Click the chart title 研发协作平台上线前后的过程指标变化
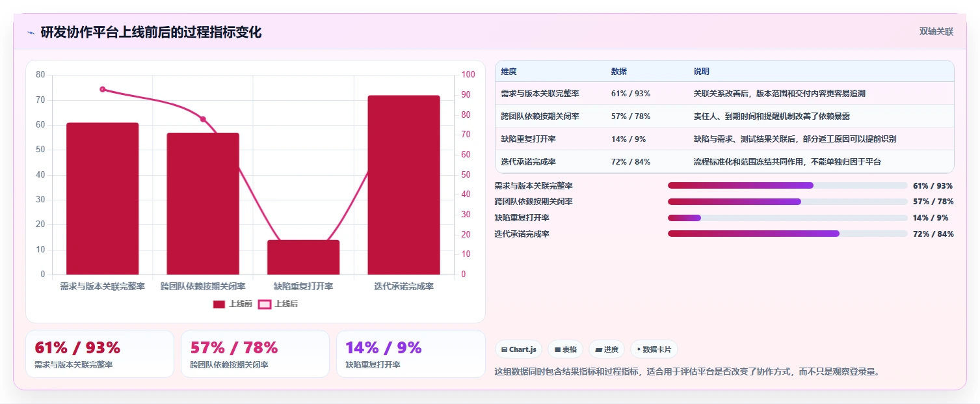Viewport: 980px width, 404px height. [151, 33]
